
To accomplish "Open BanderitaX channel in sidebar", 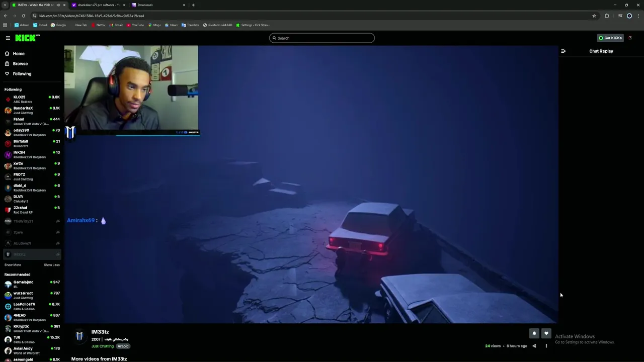I will pos(32,110).
